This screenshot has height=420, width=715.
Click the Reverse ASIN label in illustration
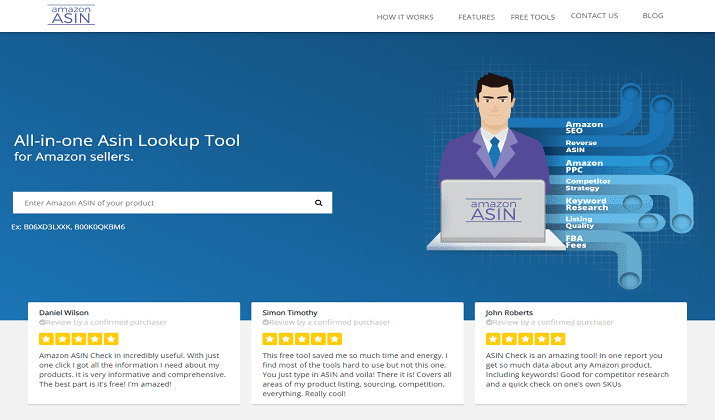(x=581, y=146)
